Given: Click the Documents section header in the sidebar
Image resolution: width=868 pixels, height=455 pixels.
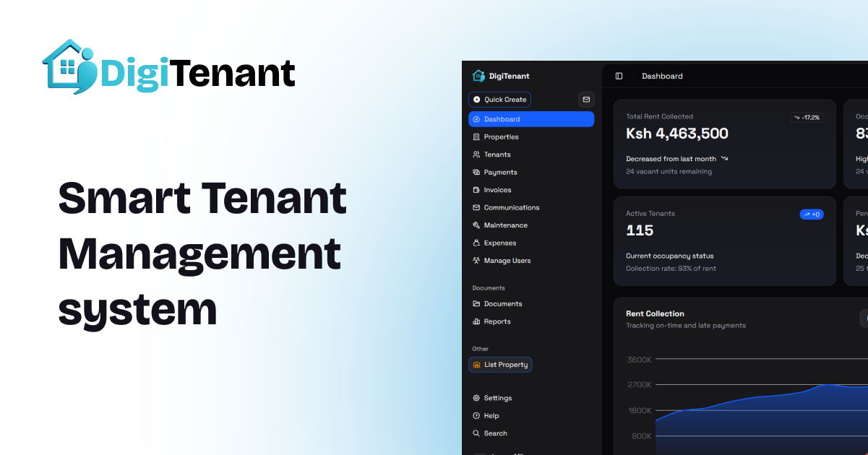Looking at the screenshot, I should 489,288.
